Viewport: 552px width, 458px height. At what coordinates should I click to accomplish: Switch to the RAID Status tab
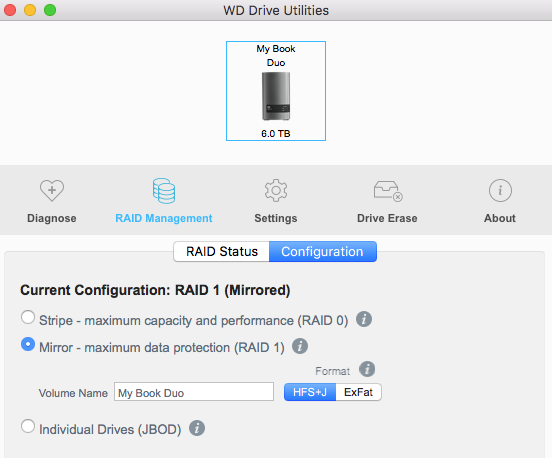pyautogui.click(x=222, y=251)
